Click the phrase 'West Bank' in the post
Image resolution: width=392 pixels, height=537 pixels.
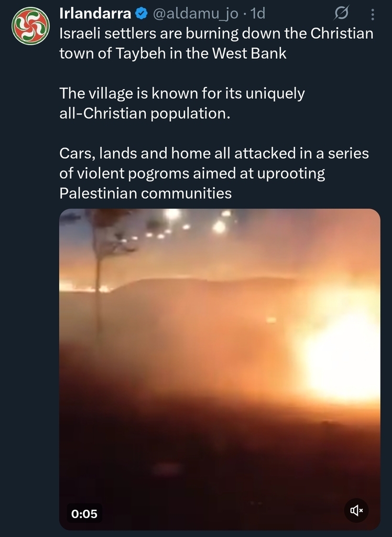[249, 53]
